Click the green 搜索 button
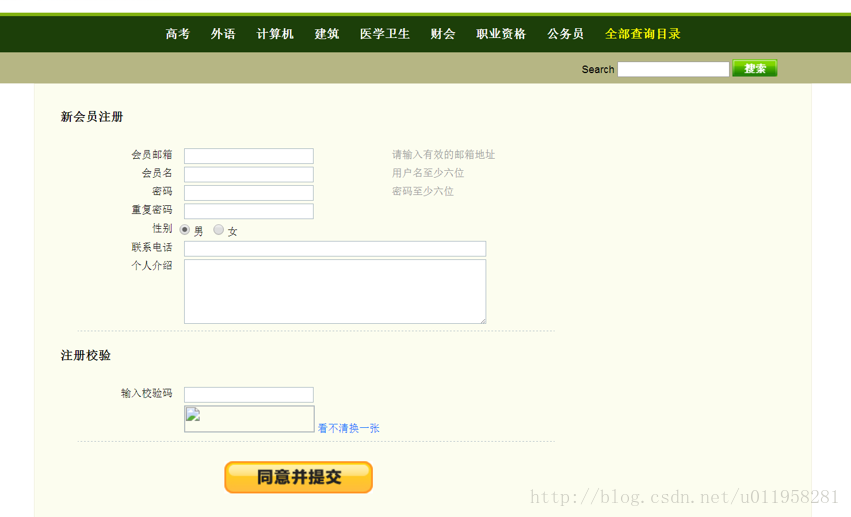 click(x=754, y=68)
